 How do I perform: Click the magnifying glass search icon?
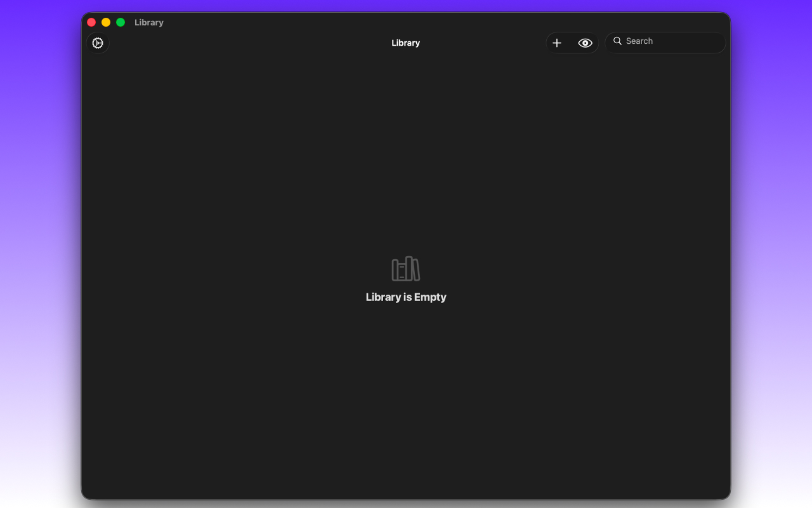pyautogui.click(x=617, y=41)
